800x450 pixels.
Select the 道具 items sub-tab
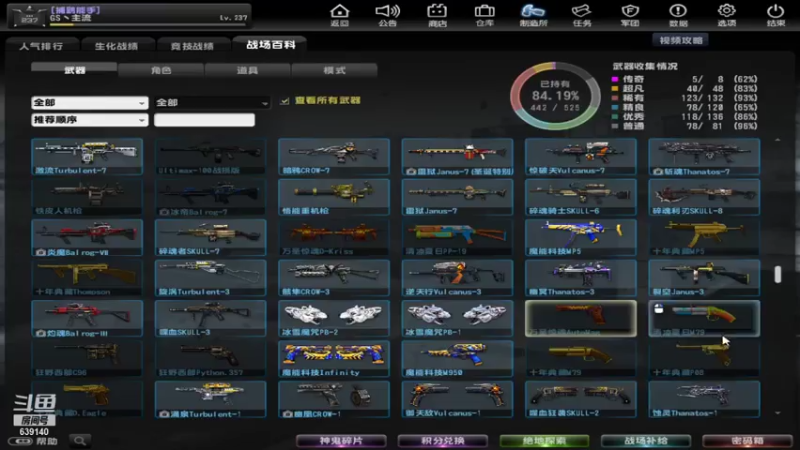pos(247,70)
